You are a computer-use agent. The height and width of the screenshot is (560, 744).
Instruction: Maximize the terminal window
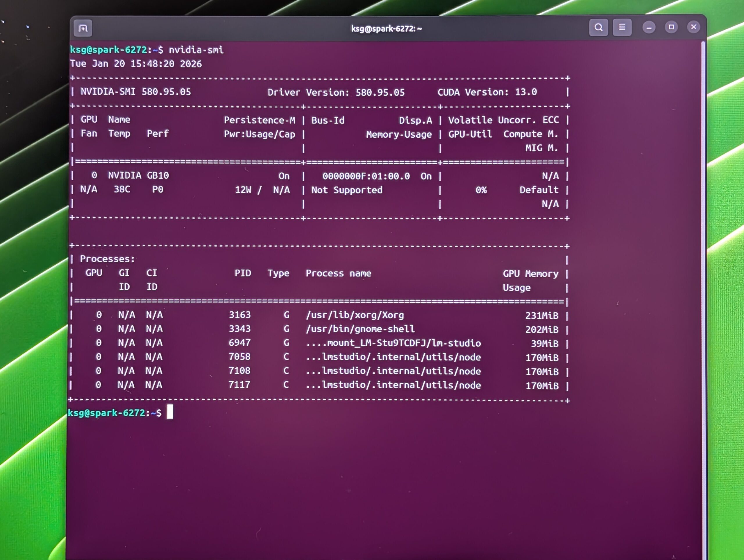tap(671, 27)
